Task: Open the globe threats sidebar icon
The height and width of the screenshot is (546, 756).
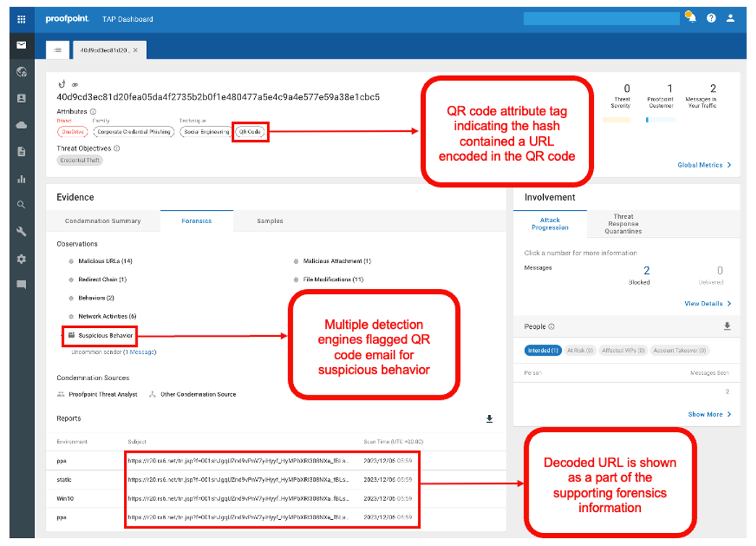Action: (21, 72)
